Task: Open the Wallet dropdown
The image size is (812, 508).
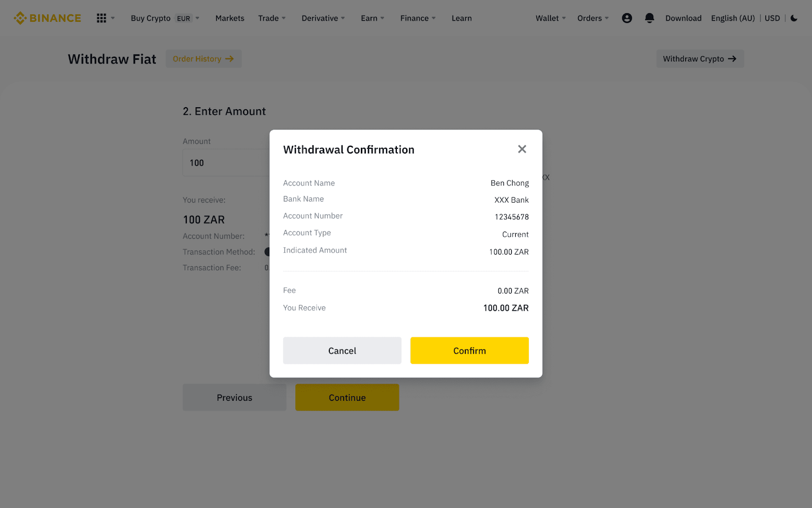Action: [x=550, y=18]
